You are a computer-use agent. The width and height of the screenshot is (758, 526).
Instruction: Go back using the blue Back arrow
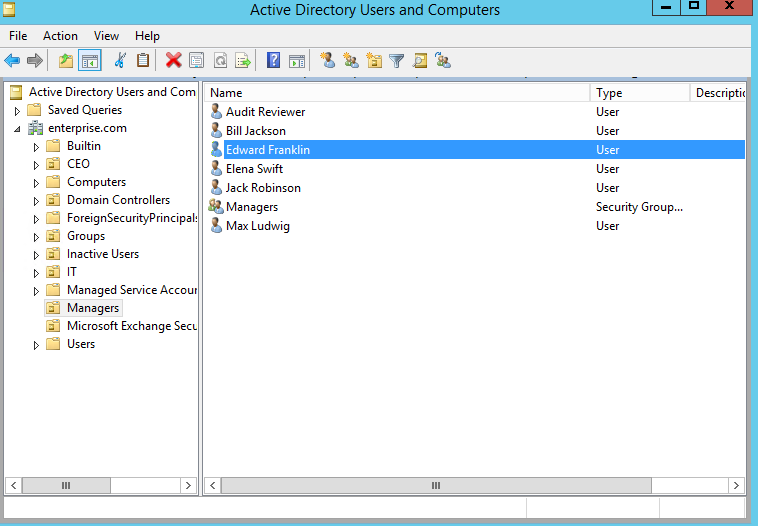pos(12,61)
